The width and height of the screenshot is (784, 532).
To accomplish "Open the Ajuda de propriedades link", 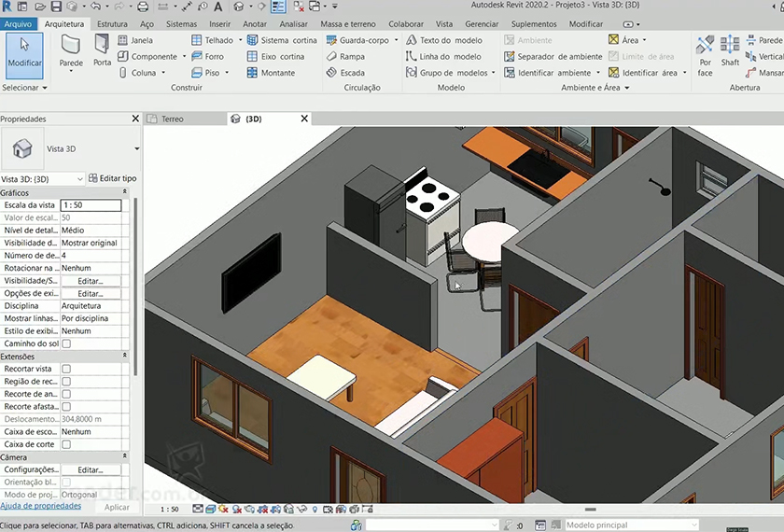I will tap(40, 506).
